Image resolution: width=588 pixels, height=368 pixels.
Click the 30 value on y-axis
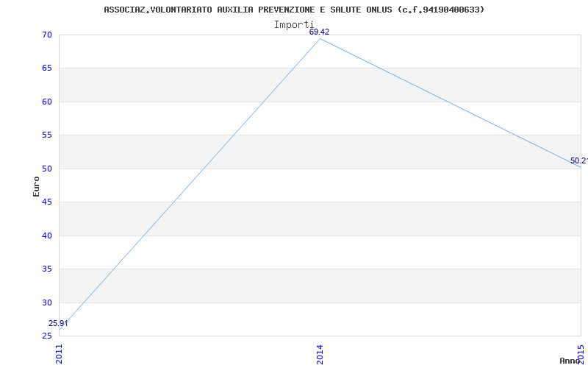point(47,302)
